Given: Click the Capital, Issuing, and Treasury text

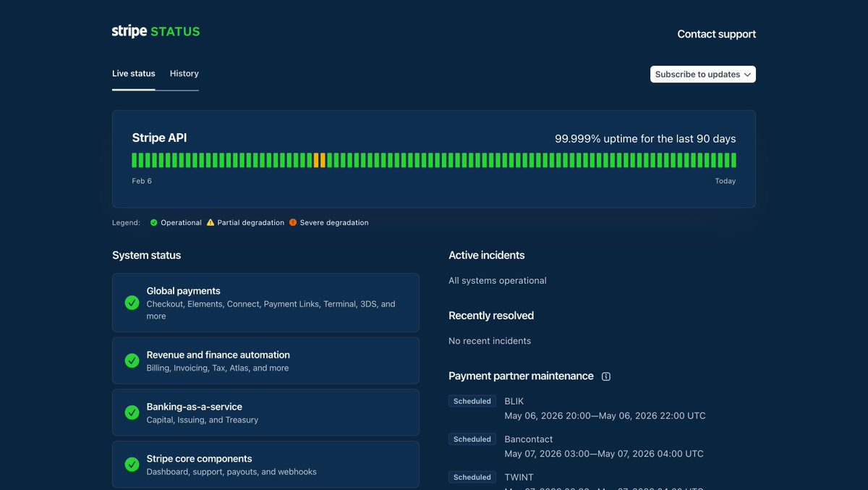Looking at the screenshot, I should (x=203, y=420).
